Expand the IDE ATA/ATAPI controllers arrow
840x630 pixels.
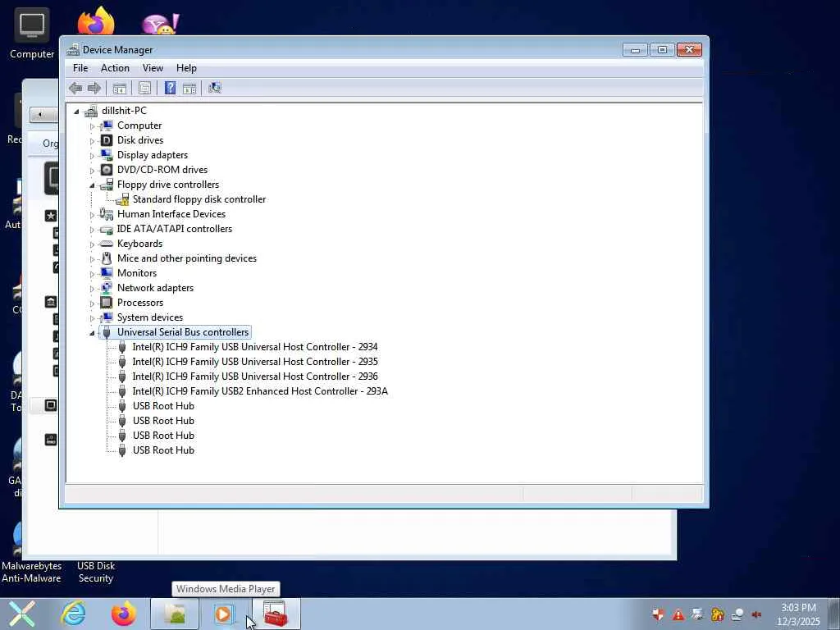92,230
